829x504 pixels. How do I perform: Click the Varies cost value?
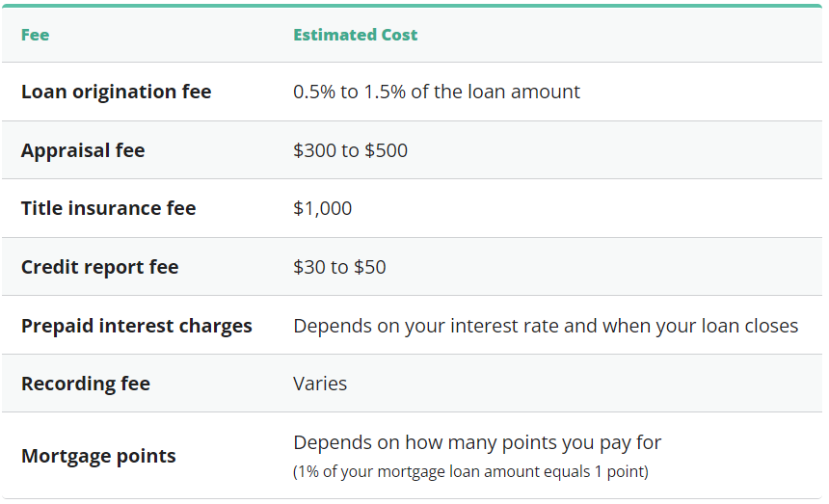[320, 384]
